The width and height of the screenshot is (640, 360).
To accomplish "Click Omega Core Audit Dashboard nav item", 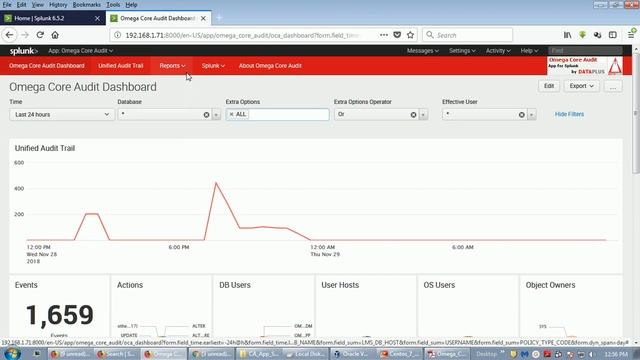I will (47, 66).
